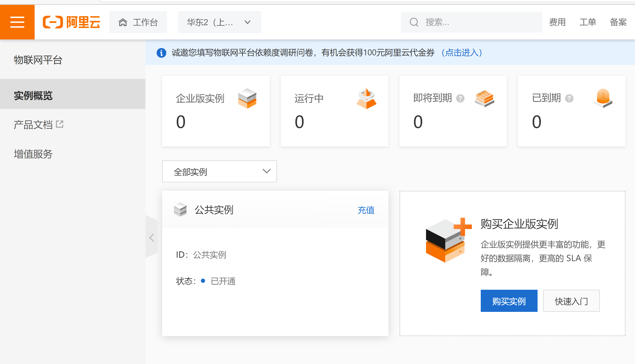This screenshot has height=364, width=635.
Task: Collapse the left sidebar with arrow
Action: point(152,237)
